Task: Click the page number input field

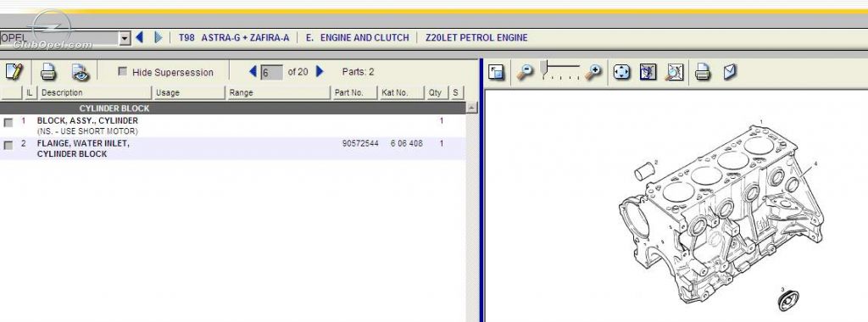Action: pyautogui.click(x=271, y=72)
